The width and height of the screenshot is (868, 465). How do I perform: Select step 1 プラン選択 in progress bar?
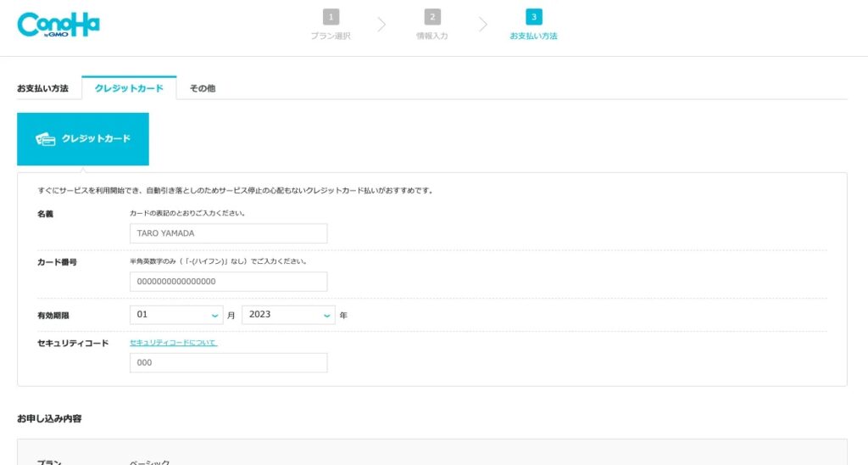tap(331, 25)
